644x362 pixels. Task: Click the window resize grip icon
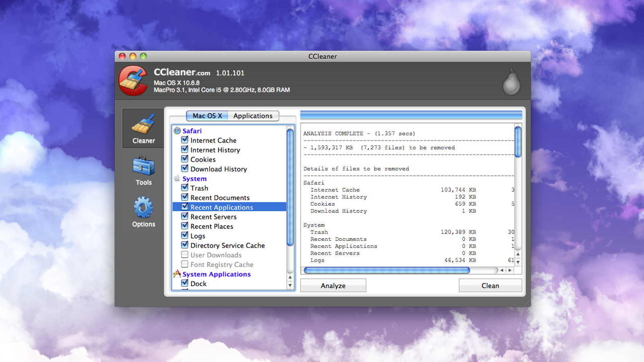pos(526,302)
